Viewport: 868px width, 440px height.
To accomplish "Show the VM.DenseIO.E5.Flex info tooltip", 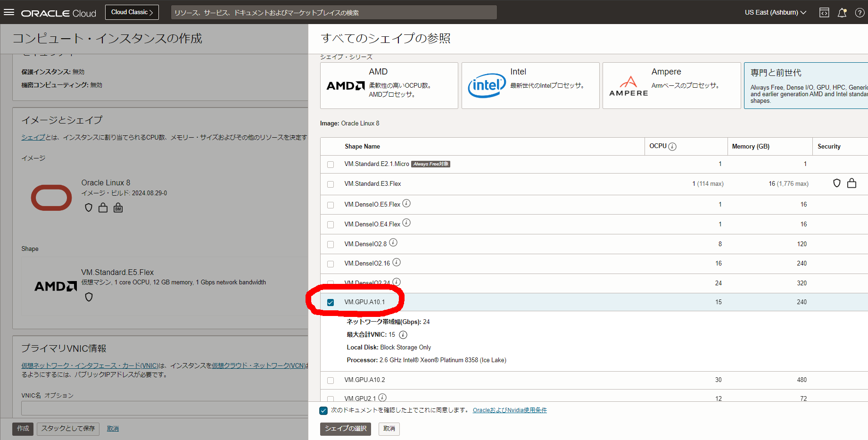I will [406, 203].
